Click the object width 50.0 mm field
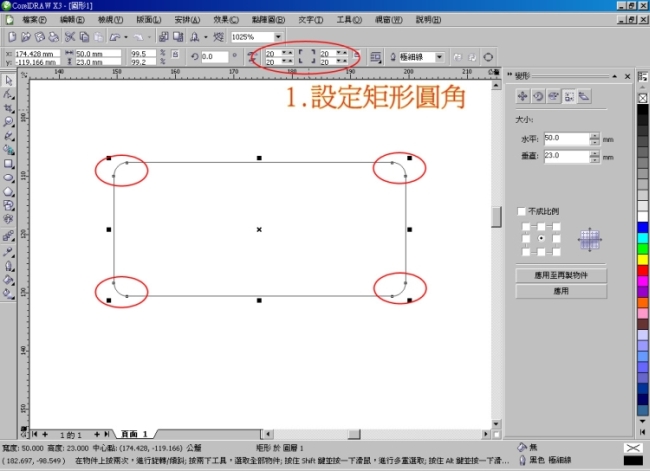This screenshot has height=471, width=650. click(98, 53)
